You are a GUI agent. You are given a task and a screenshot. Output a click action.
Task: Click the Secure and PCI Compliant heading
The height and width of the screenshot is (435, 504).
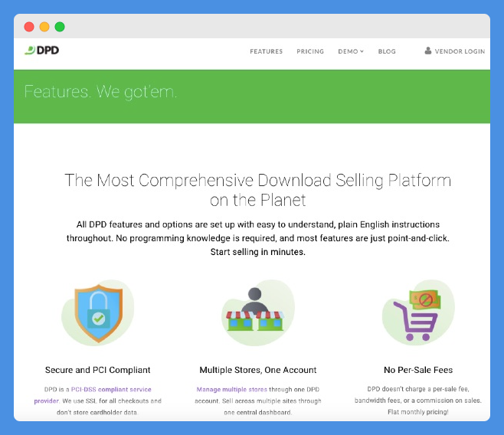[98, 370]
